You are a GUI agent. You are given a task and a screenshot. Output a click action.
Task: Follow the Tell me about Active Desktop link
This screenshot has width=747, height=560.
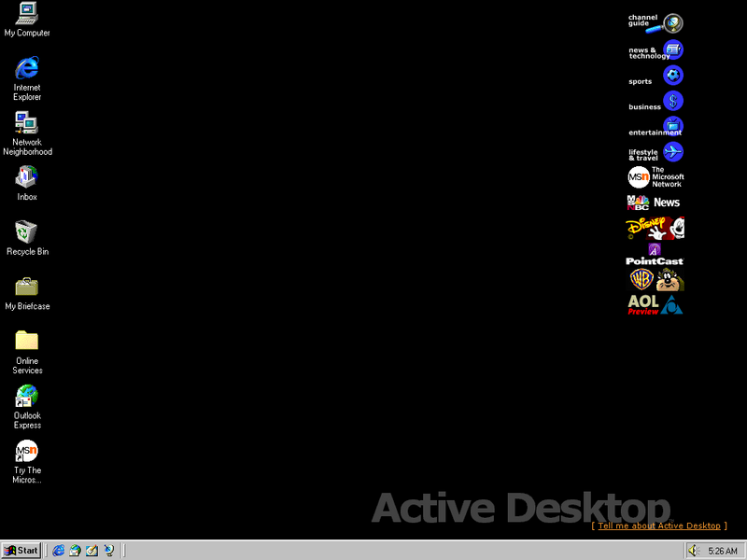(659, 525)
